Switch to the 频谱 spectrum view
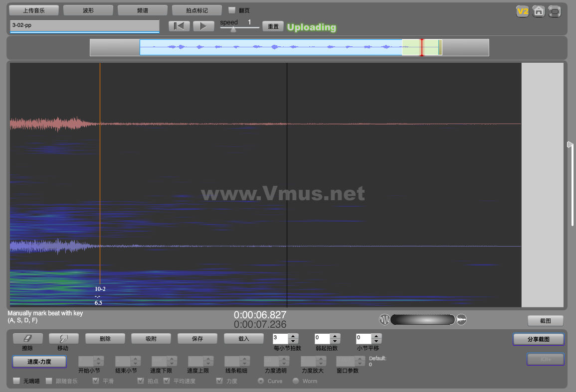Screen dimensions: 576x392 142,10
